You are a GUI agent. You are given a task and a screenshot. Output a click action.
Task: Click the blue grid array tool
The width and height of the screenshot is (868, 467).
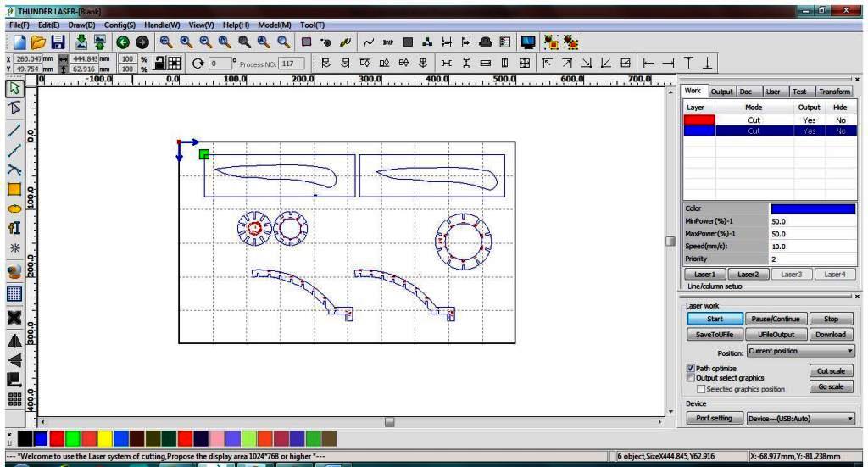[14, 294]
